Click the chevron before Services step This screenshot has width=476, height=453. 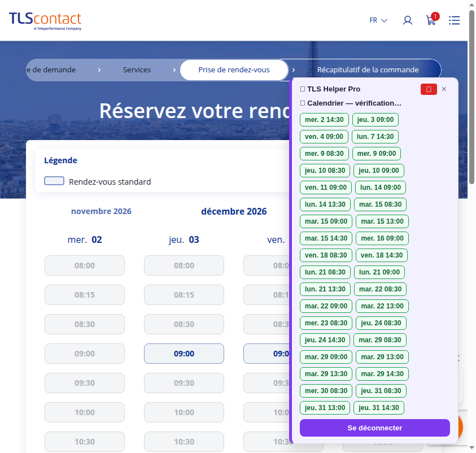[x=99, y=70]
